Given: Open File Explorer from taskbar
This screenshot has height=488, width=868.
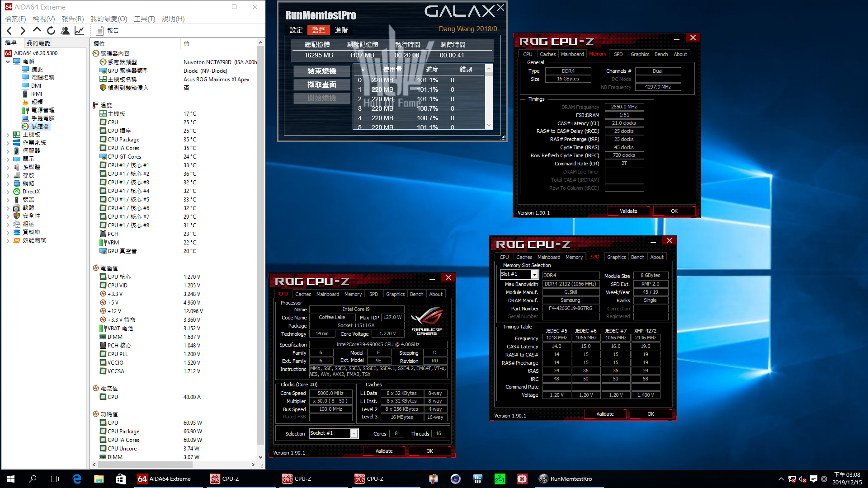Looking at the screenshot, I should coord(99,479).
